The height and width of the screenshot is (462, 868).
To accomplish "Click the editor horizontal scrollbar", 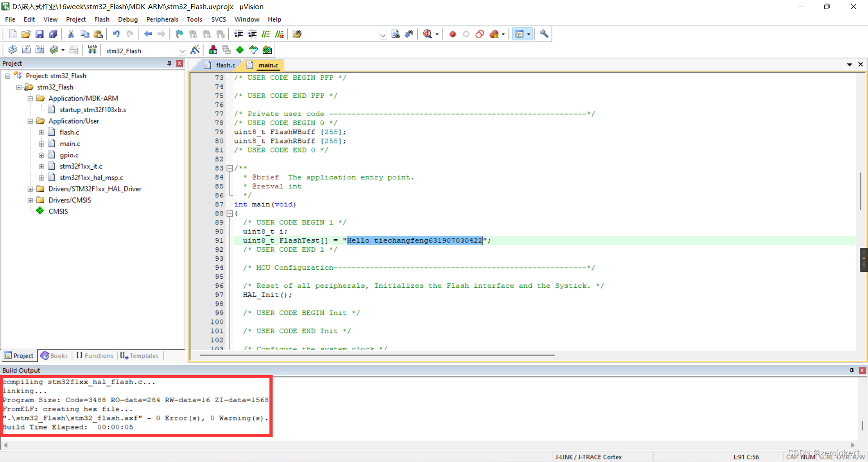I will [x=377, y=355].
